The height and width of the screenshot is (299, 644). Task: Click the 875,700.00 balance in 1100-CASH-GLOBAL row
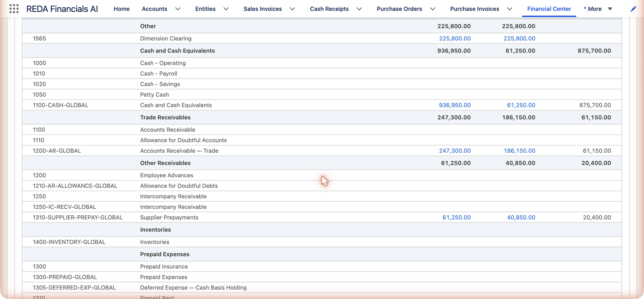click(595, 105)
